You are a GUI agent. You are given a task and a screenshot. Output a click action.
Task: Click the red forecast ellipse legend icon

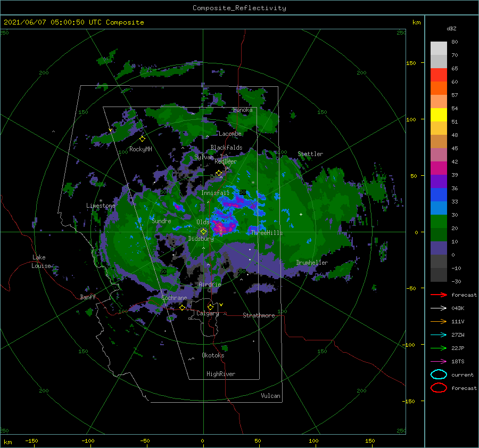(x=439, y=388)
